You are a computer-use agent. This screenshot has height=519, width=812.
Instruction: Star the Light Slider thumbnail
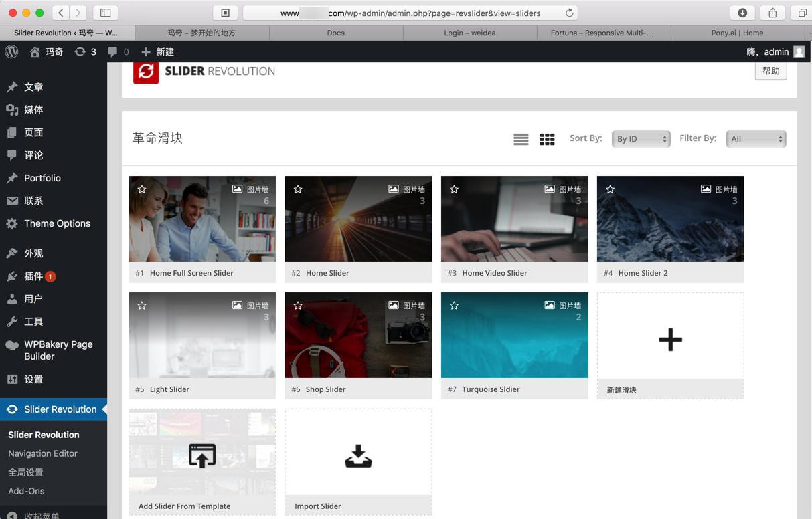142,306
